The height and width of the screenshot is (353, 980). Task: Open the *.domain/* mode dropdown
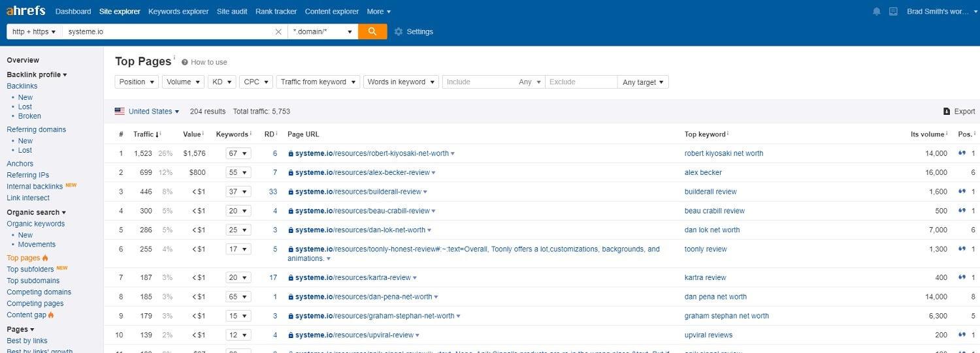point(323,31)
